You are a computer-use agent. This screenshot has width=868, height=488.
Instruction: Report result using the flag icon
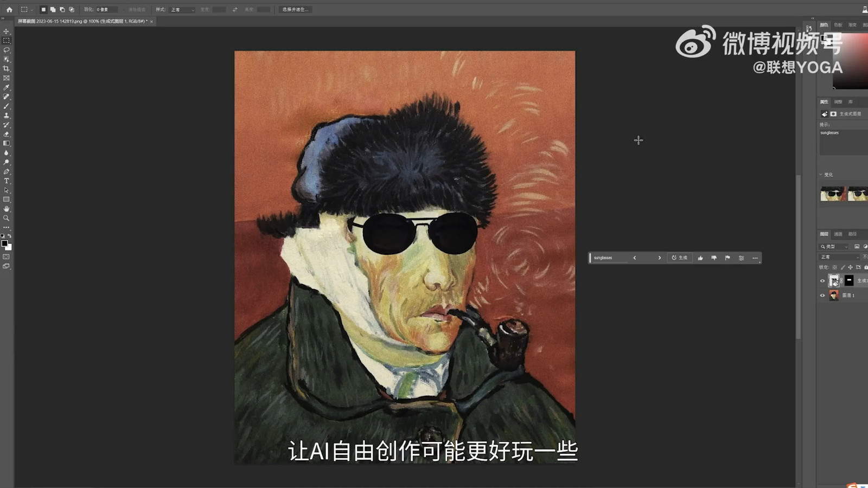(727, 258)
